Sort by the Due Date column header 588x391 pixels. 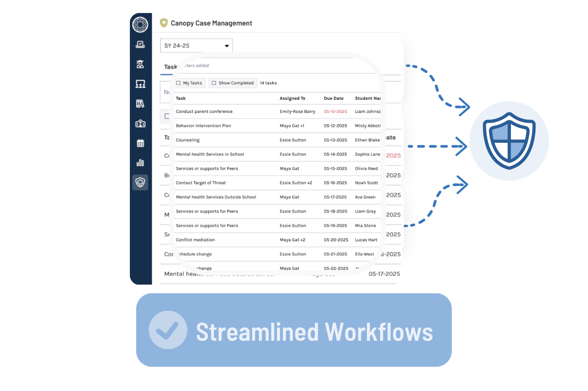[333, 98]
